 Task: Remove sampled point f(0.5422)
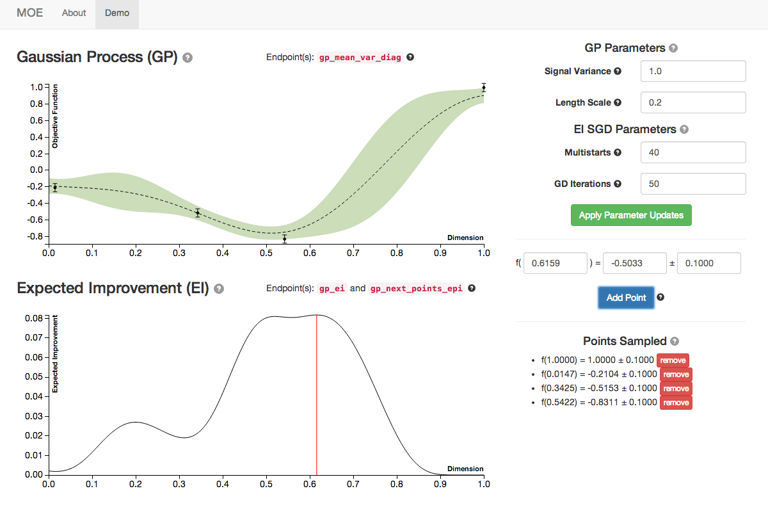coord(676,403)
